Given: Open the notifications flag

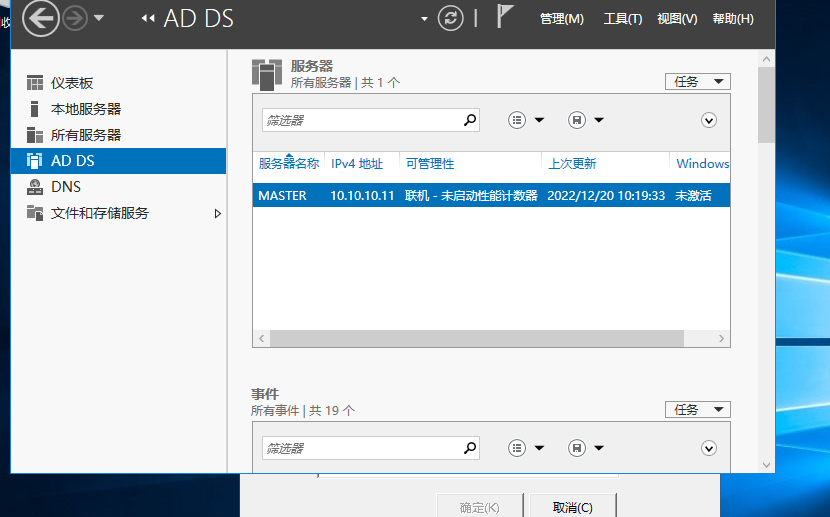Looking at the screenshot, I should [x=504, y=16].
